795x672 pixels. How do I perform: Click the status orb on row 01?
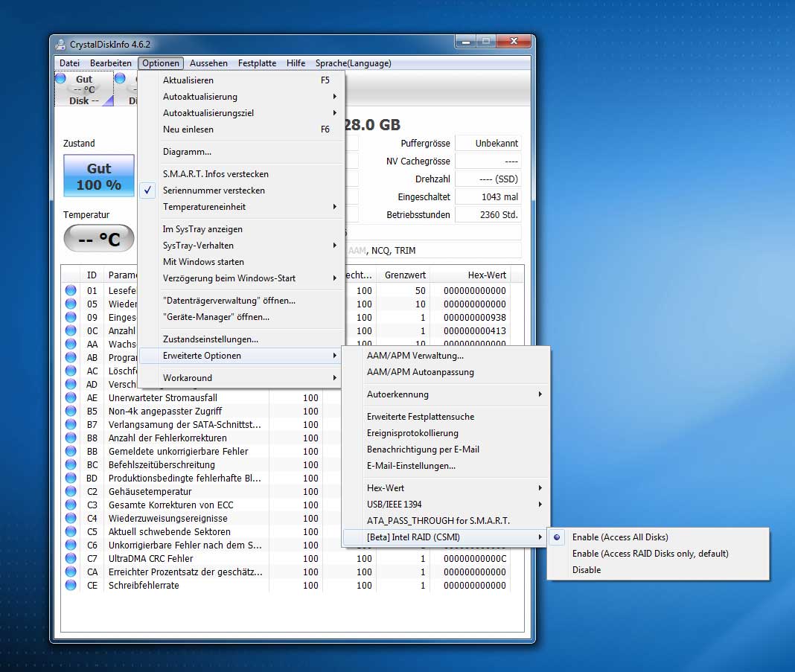pyautogui.click(x=71, y=290)
